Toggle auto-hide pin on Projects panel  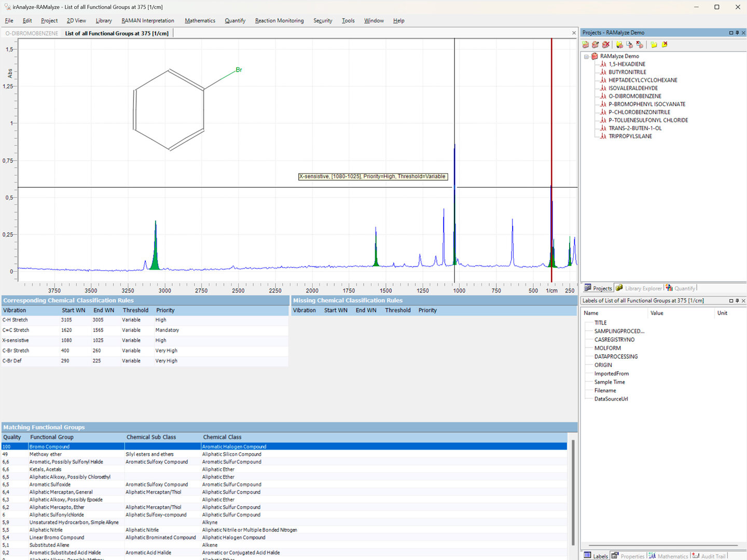point(737,33)
